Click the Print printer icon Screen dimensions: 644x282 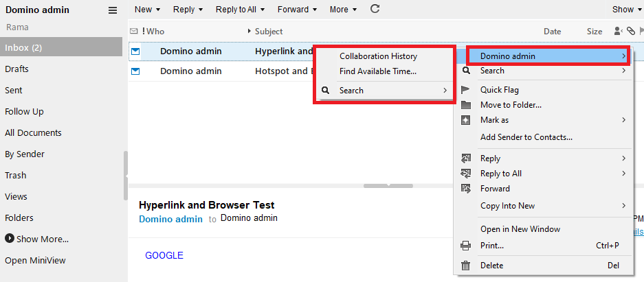tap(466, 246)
